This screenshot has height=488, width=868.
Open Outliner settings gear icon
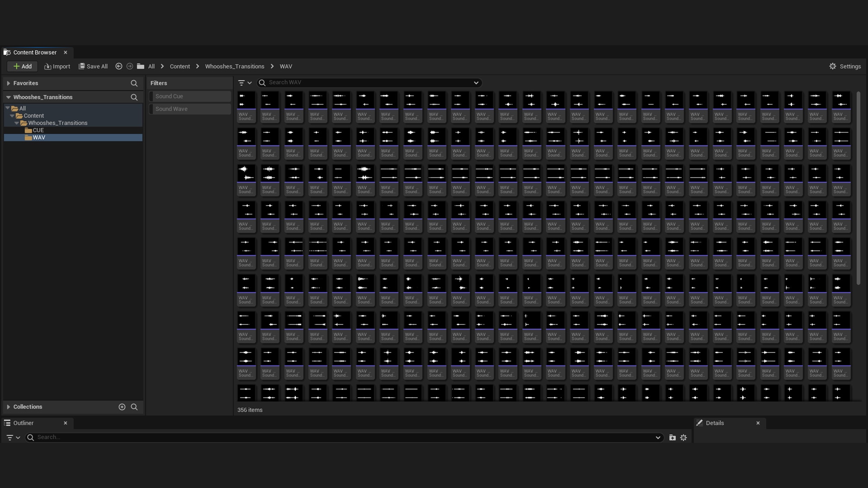[684, 437]
